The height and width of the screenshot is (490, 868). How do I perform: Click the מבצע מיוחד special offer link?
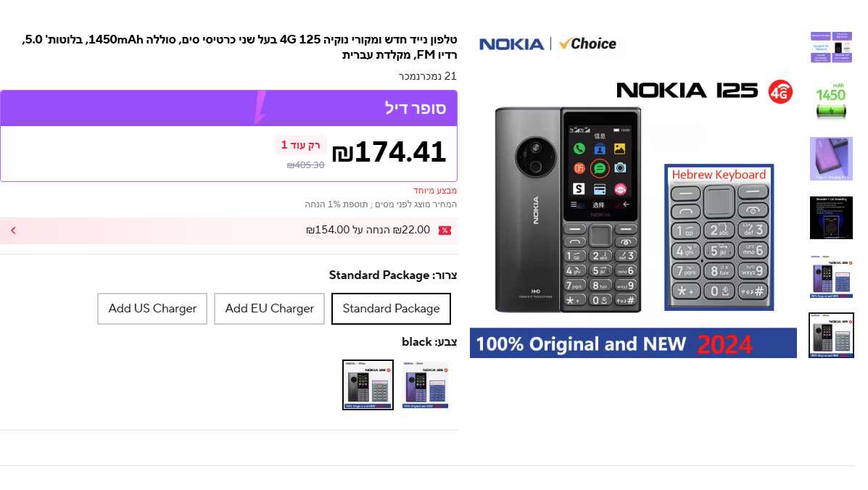coord(435,191)
